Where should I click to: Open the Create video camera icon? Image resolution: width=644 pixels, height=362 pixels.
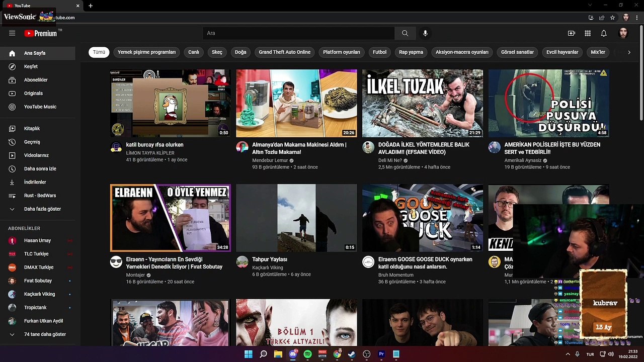pos(572,33)
